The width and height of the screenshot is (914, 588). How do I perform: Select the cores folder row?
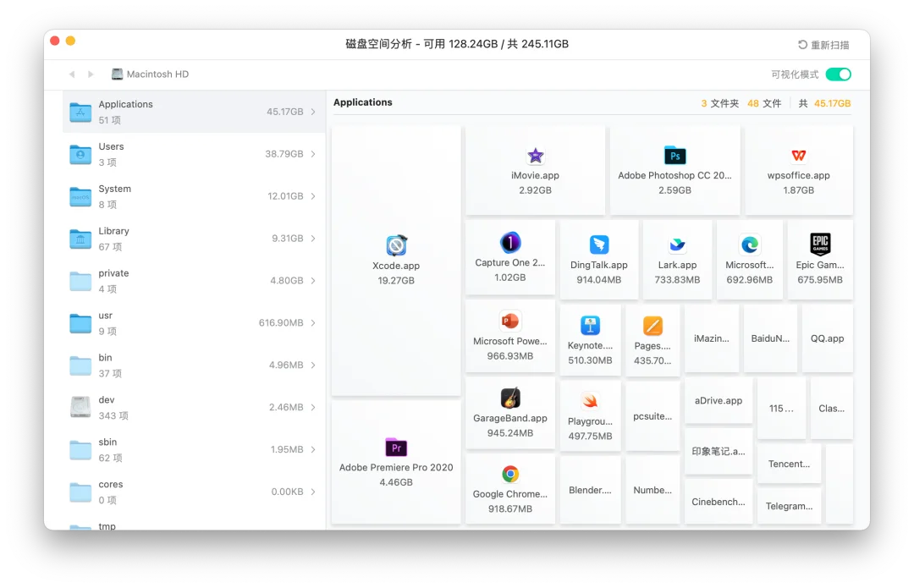pos(194,492)
